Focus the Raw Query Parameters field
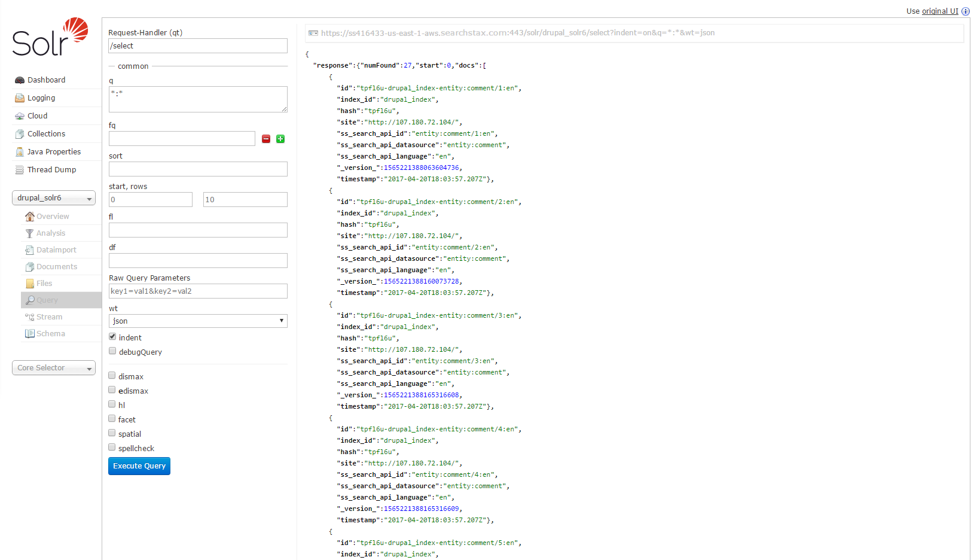 click(198, 291)
